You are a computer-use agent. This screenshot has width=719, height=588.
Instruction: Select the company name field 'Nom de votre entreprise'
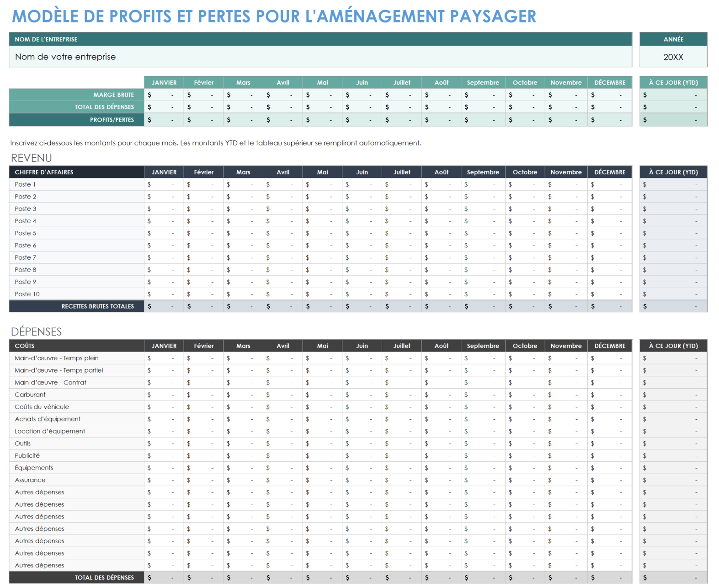pos(320,57)
